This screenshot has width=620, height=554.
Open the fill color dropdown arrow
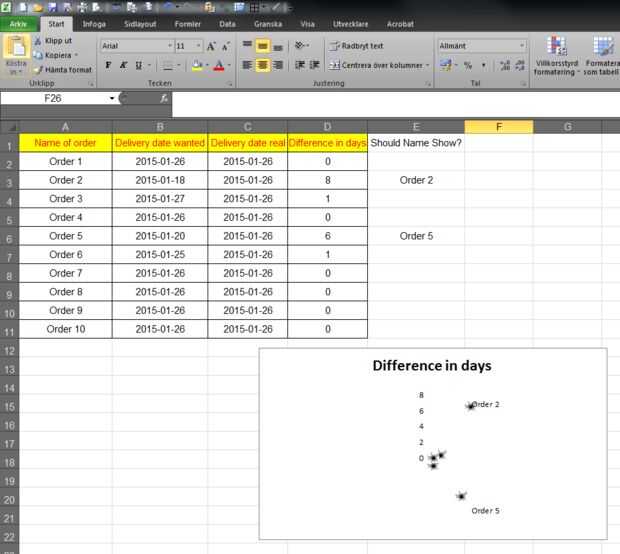click(x=207, y=65)
